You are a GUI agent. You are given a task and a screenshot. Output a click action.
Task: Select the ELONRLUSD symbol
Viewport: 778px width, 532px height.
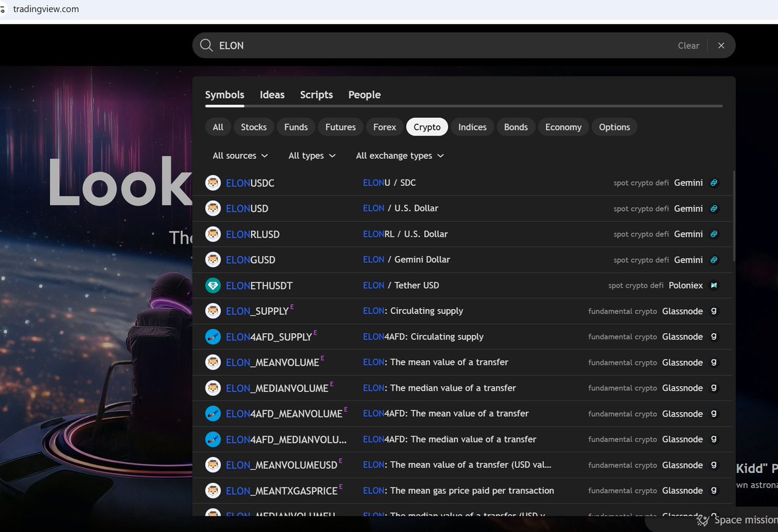click(253, 234)
